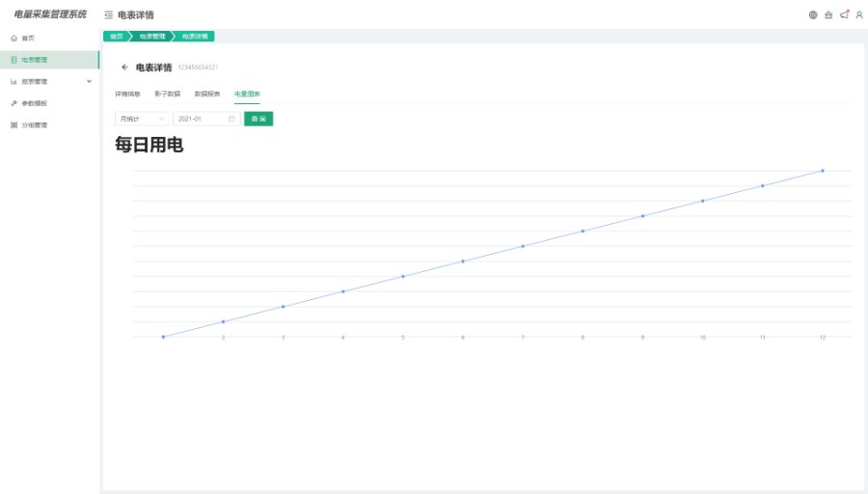The width and height of the screenshot is (868, 494).
Task: Click the chart data point at 12
Action: 823,171
